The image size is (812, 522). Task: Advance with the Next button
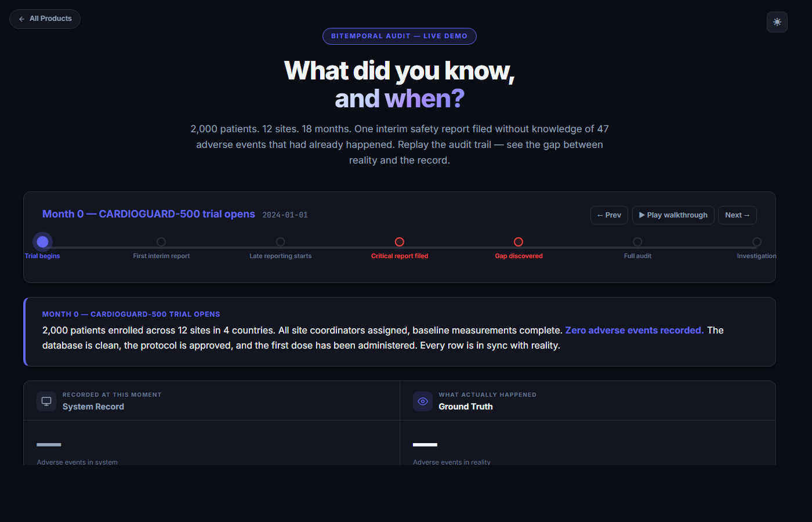pos(737,215)
